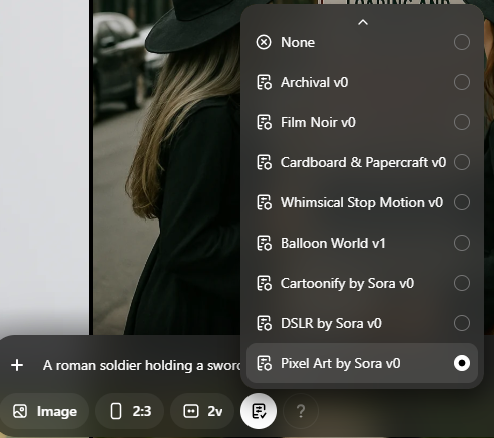
Task: Click the Balloon World v1 preset icon
Action: pos(264,243)
